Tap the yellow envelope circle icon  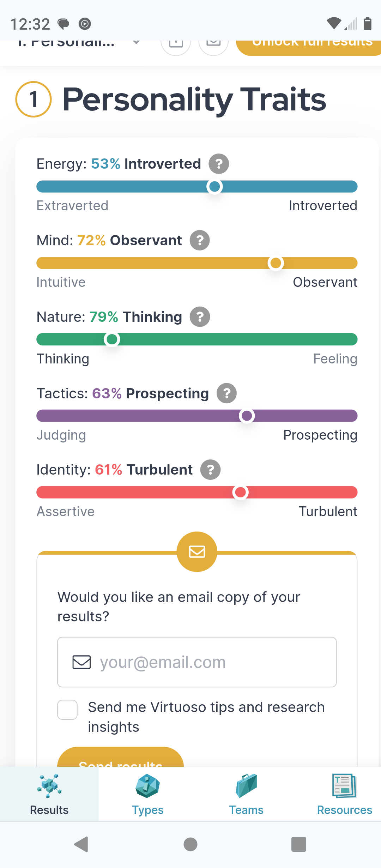[197, 551]
